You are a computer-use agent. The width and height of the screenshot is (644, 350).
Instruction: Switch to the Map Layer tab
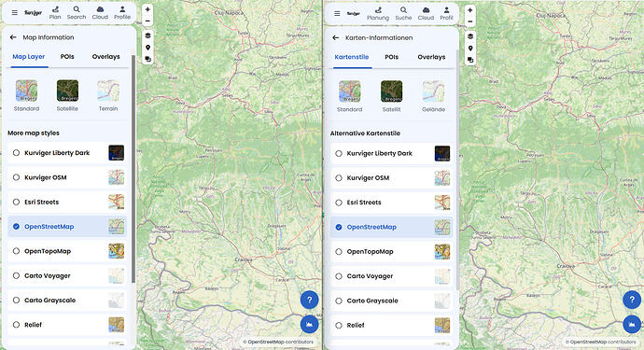tap(28, 57)
